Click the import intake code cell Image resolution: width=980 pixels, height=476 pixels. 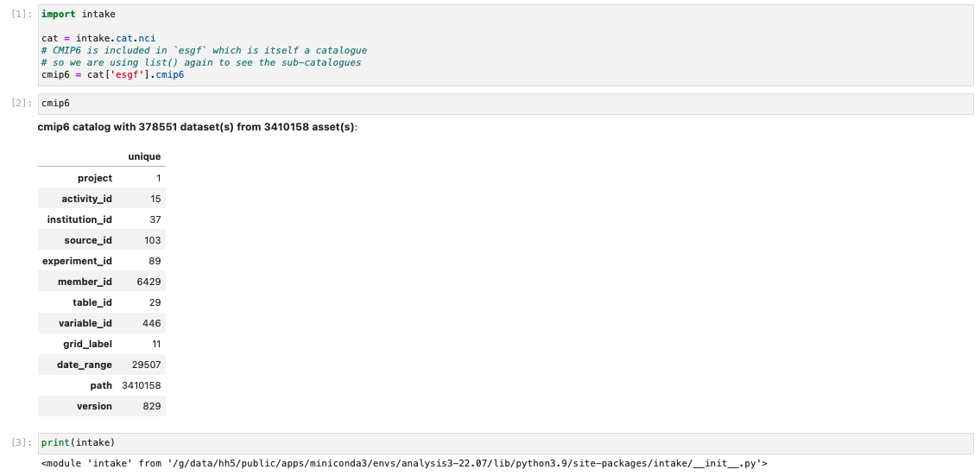click(x=505, y=45)
